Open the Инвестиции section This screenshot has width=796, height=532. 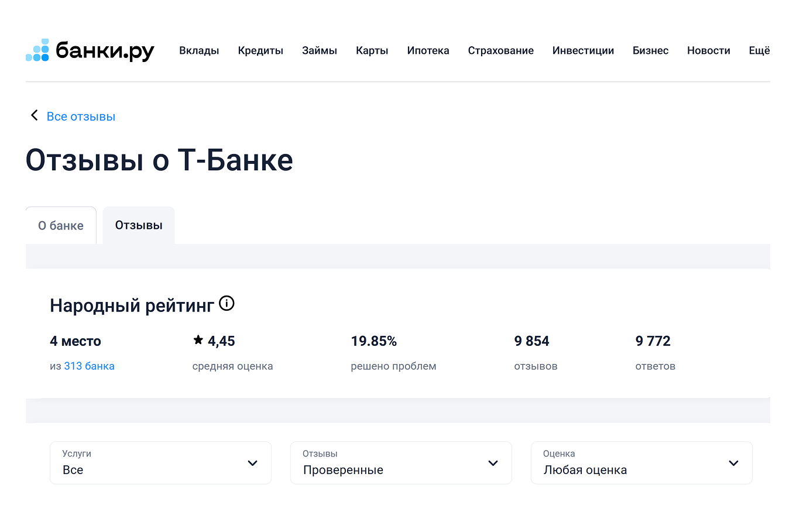583,50
